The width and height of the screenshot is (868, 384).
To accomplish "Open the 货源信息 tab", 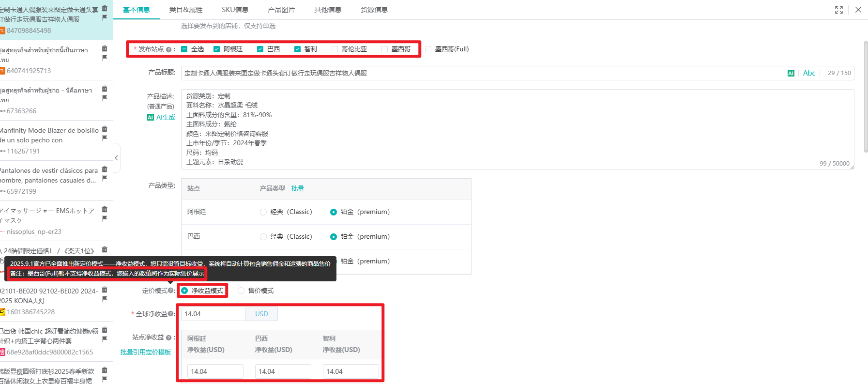I will pos(374,10).
